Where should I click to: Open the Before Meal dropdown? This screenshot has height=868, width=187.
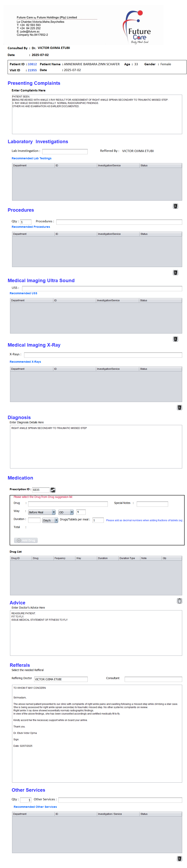tap(42, 512)
